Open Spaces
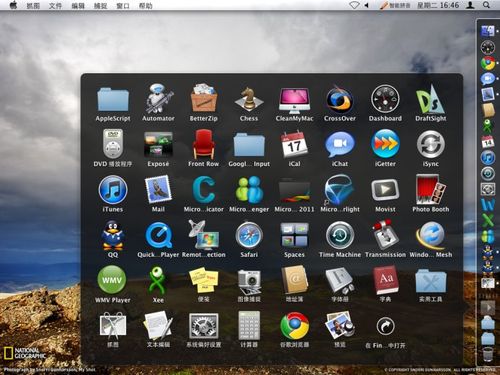The image size is (500, 375). click(x=294, y=235)
